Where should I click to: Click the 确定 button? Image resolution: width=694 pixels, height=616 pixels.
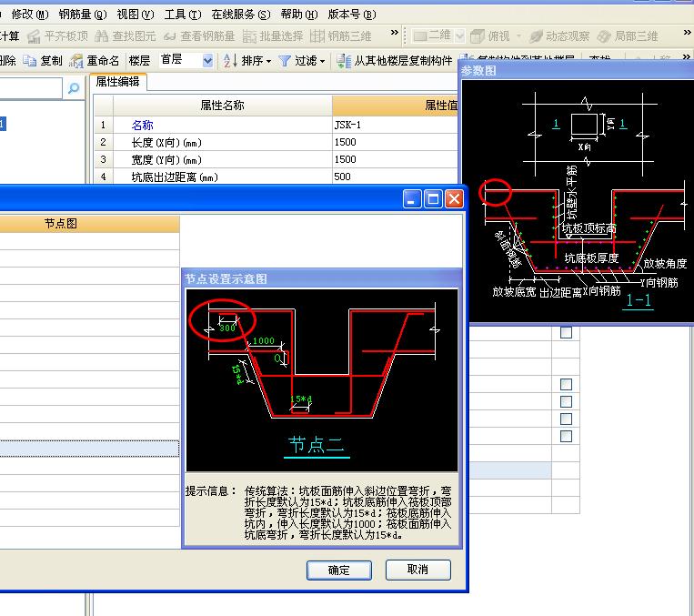point(339,570)
